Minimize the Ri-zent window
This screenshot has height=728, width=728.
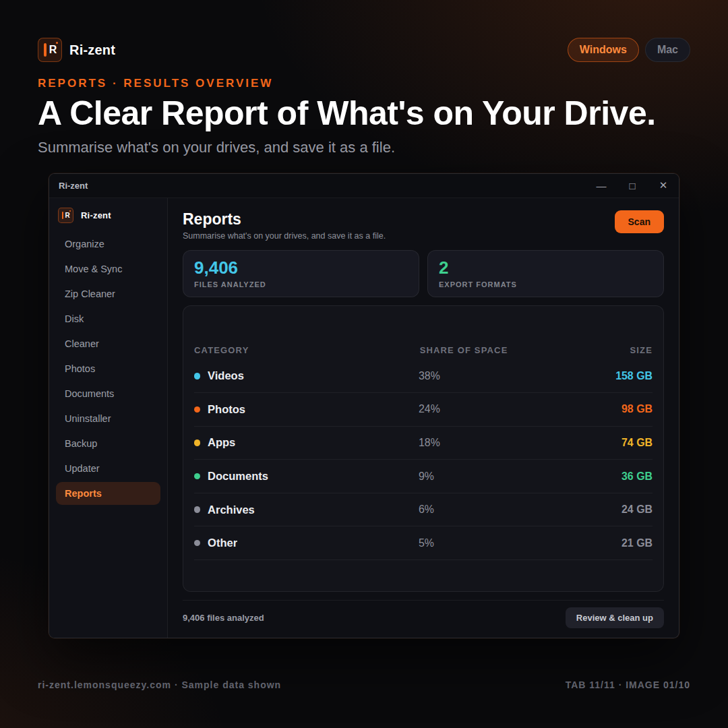(x=601, y=186)
